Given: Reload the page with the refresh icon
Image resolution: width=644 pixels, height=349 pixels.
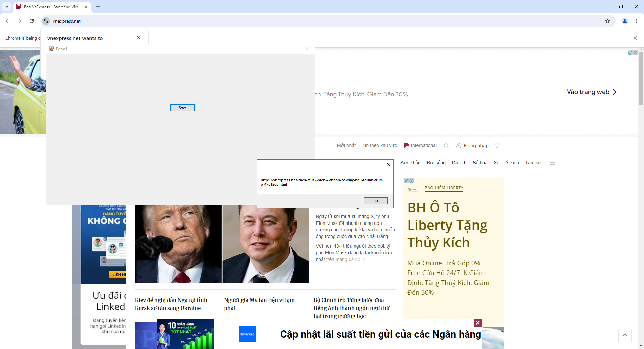Looking at the screenshot, I should click(x=32, y=21).
